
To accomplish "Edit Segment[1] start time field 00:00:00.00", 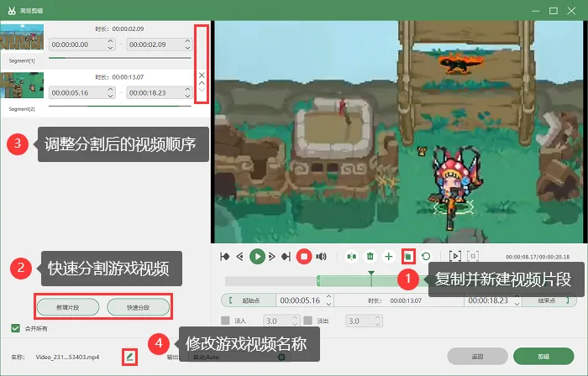I will 81,44.
